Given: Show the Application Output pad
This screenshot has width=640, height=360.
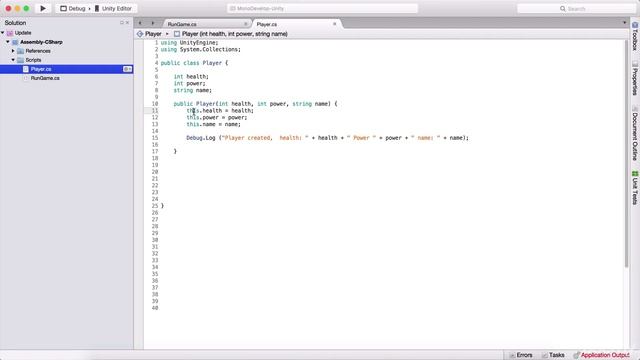Looking at the screenshot, I should click(x=602, y=355).
